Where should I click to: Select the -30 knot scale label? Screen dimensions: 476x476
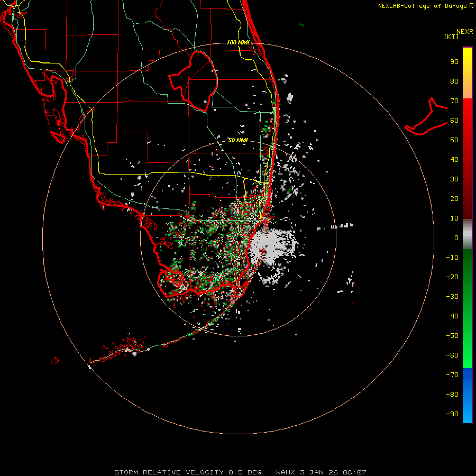tap(452, 297)
